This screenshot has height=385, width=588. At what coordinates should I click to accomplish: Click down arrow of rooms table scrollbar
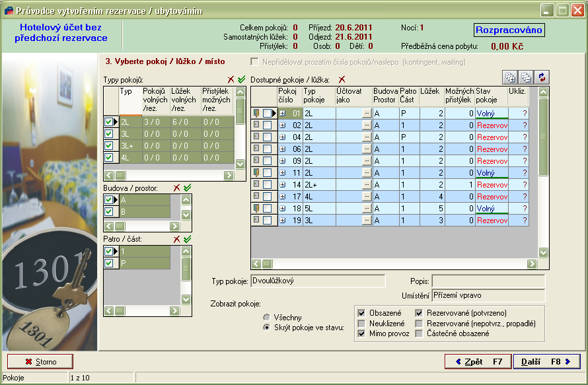[543, 252]
